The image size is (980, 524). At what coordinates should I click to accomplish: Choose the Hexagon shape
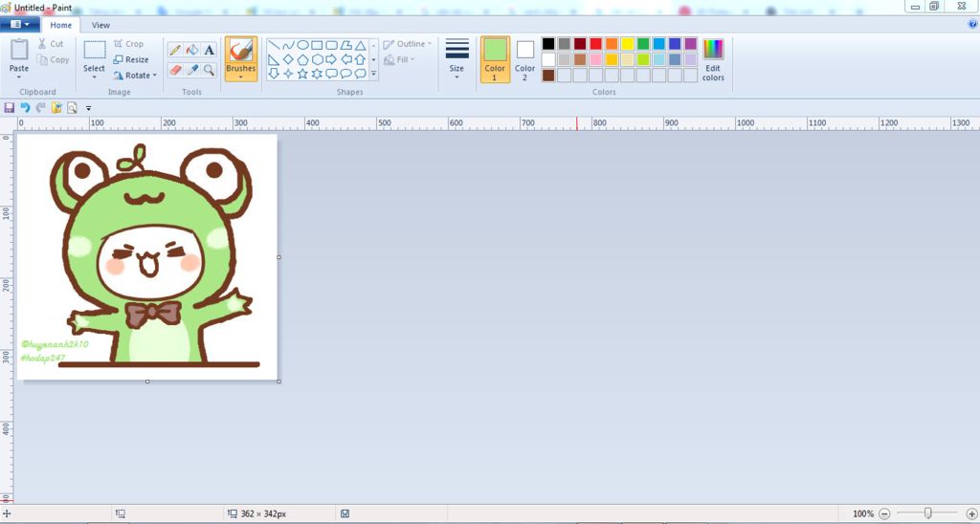[317, 60]
